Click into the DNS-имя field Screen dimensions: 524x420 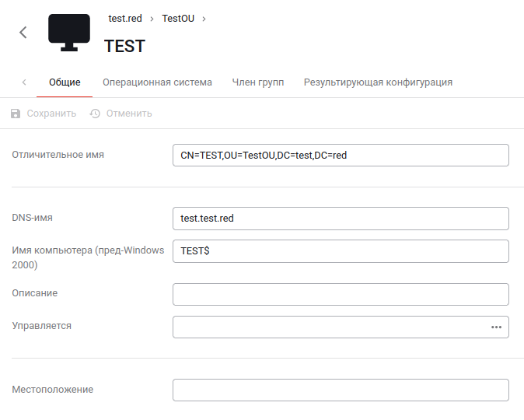(341, 219)
